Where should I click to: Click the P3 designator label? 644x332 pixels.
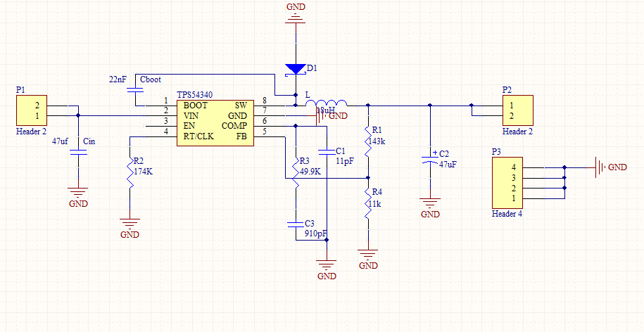click(497, 151)
